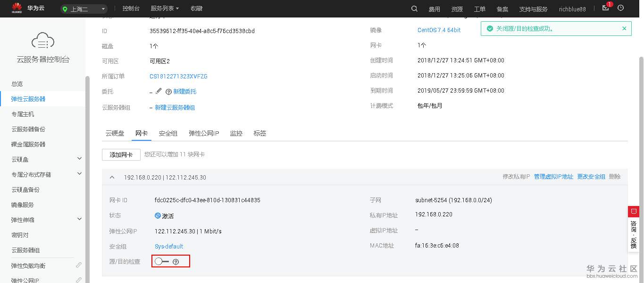The image size is (644, 283).
Task: Open the 服务列表 dropdown menu
Action: (x=165, y=9)
